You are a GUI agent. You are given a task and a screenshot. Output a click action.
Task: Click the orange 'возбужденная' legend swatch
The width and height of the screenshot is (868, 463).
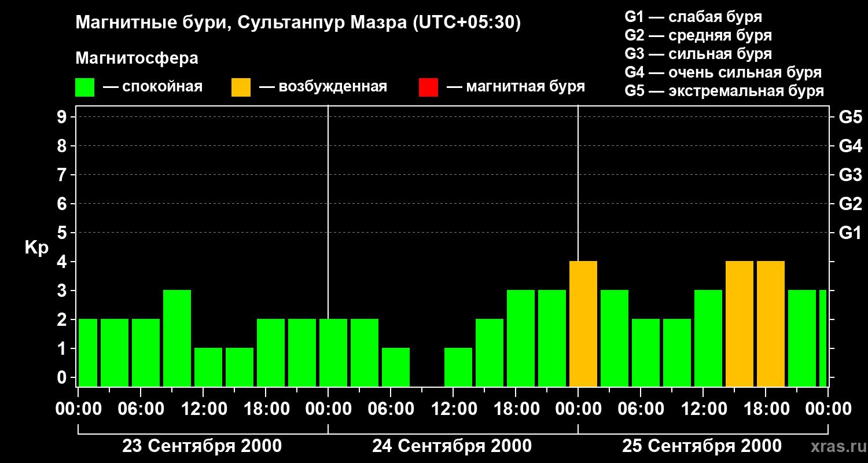(x=241, y=87)
